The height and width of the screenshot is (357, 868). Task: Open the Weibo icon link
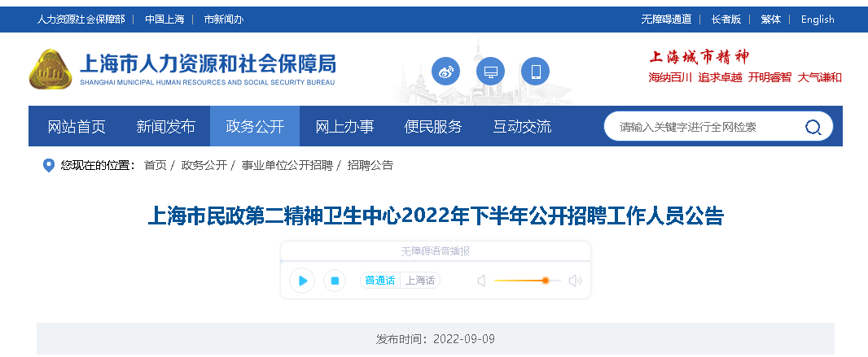tap(445, 72)
